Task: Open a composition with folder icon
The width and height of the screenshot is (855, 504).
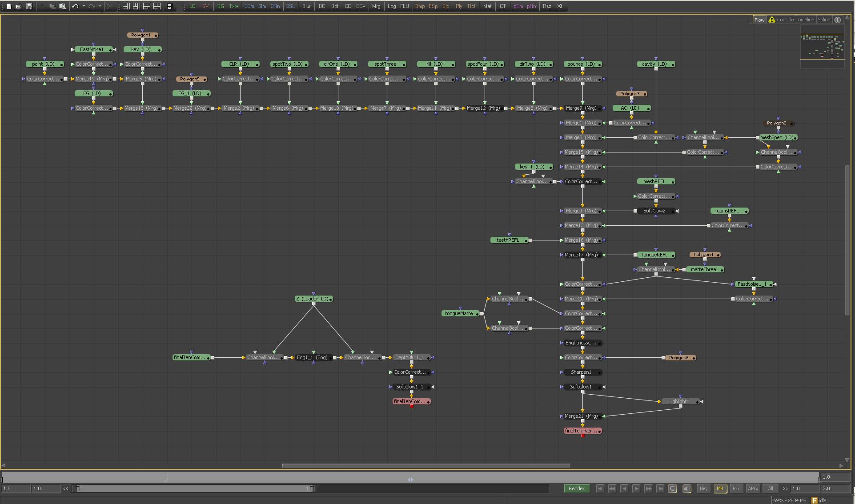Action: (19, 6)
